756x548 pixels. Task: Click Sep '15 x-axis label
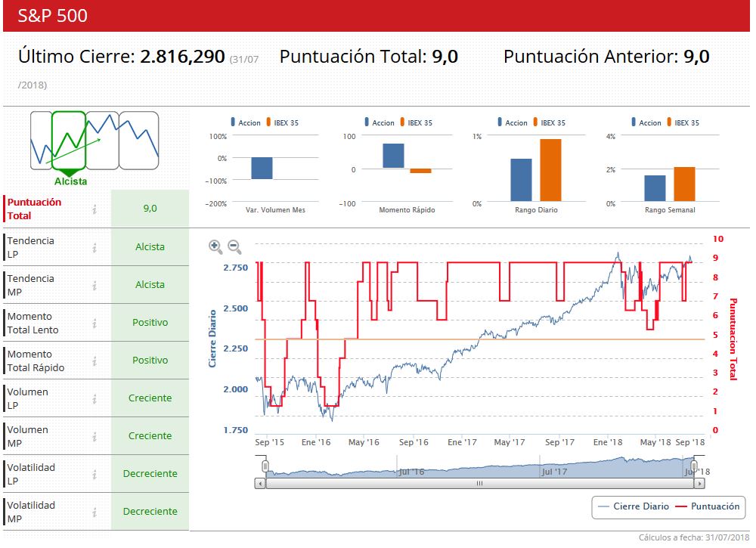270,442
